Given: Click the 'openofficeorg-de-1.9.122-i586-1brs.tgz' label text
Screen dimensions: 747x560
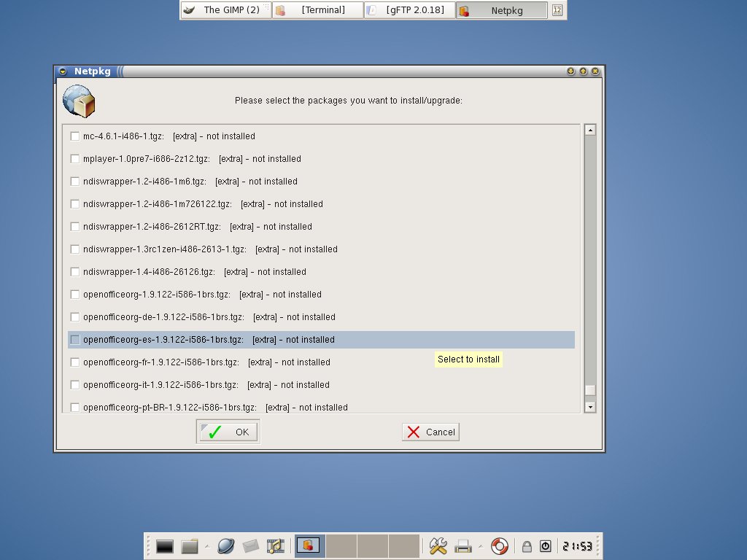Looking at the screenshot, I should click(163, 317).
